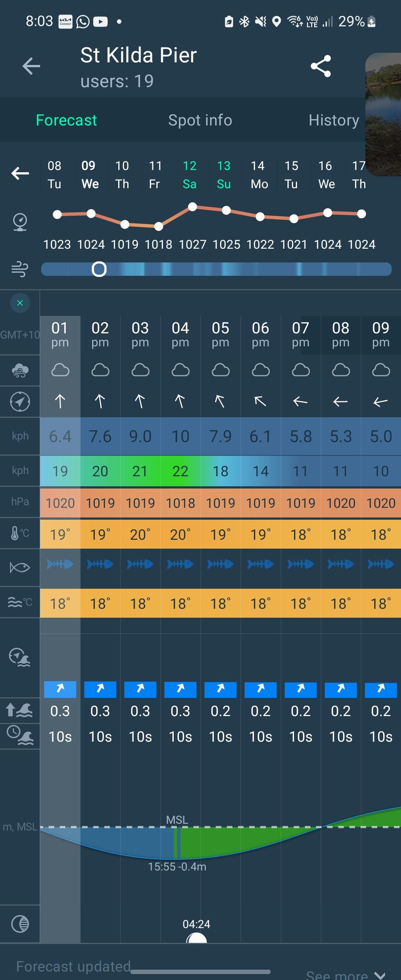This screenshot has height=980, width=401.
Task: Tap the back arrow beside St Kilda Pier
Action: pos(31,66)
